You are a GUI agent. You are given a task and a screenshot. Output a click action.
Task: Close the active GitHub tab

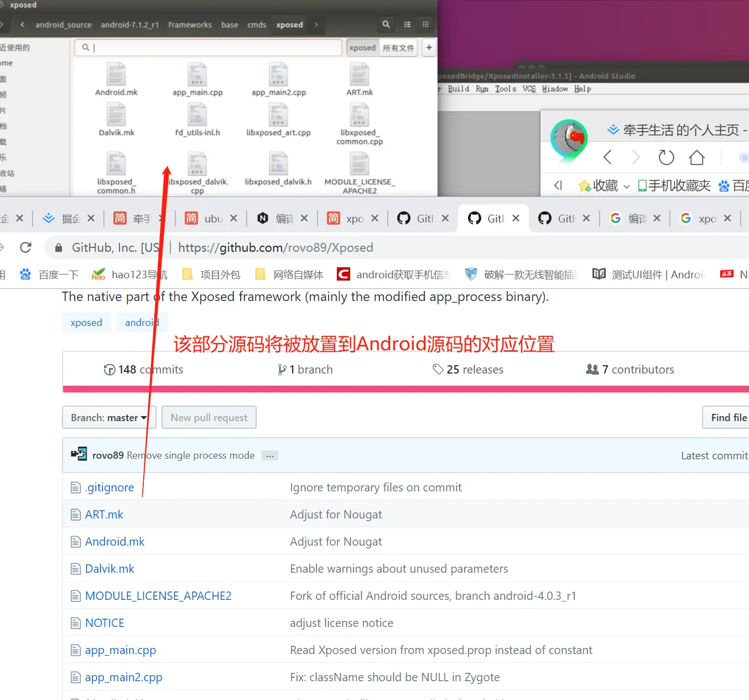[x=516, y=218]
